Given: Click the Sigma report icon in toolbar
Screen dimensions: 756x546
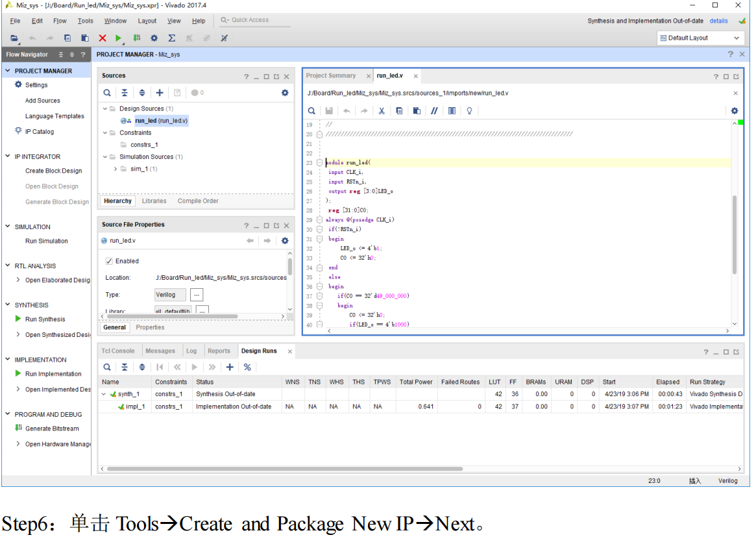Looking at the screenshot, I should click(172, 38).
